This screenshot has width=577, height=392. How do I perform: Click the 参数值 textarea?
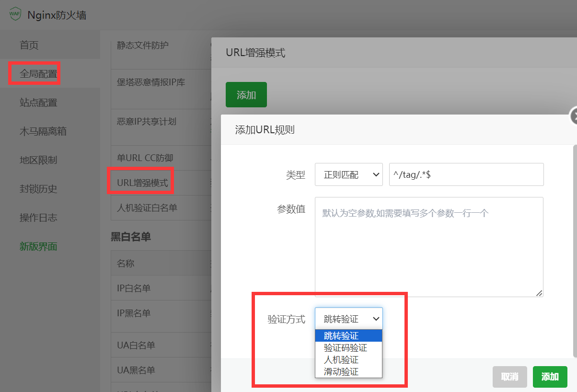point(429,247)
